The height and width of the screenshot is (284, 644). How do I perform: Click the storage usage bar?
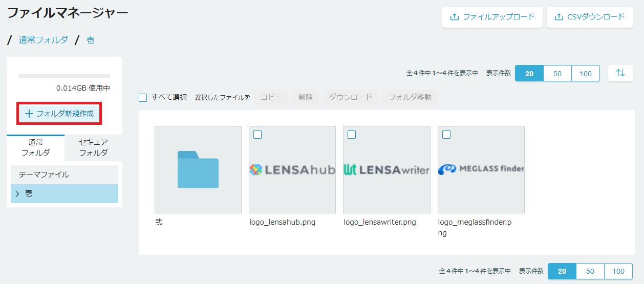pyautogui.click(x=65, y=76)
